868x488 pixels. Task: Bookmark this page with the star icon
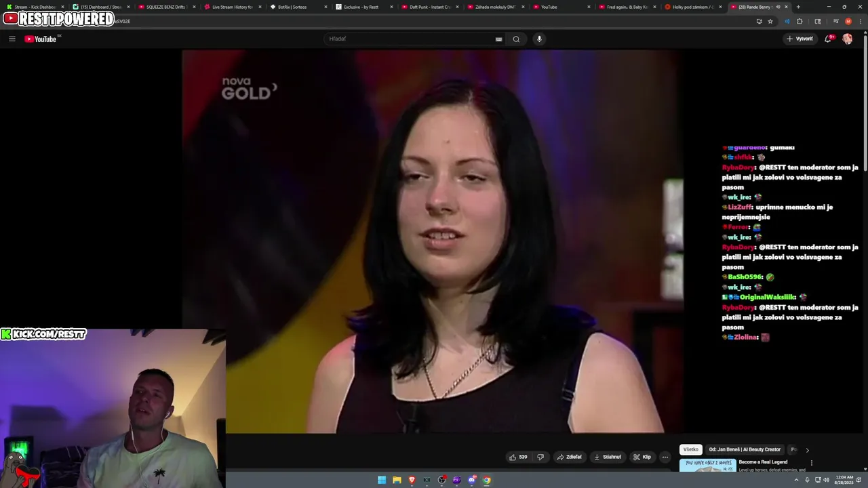770,21
